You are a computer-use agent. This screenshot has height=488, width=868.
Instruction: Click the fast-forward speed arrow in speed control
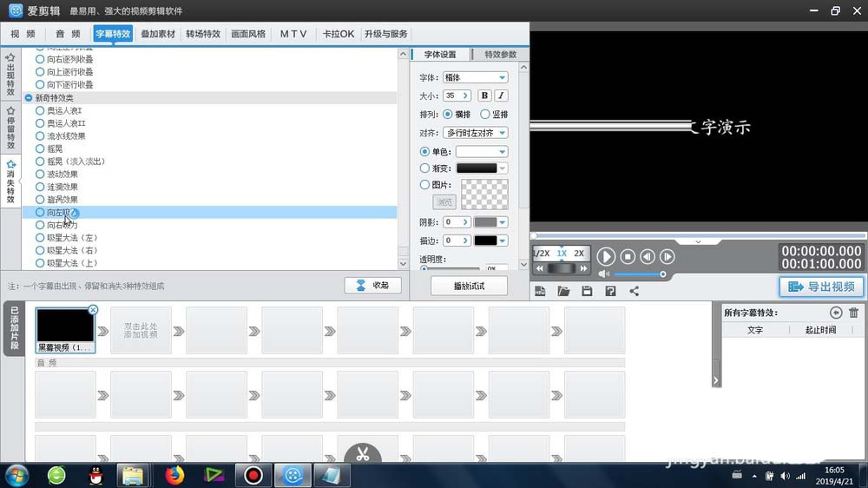click(x=583, y=268)
